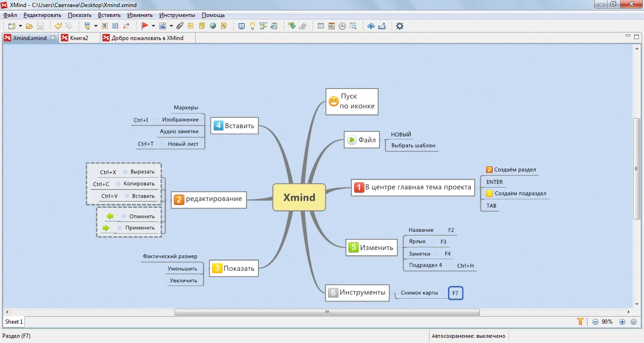This screenshot has width=644, height=343.
Task: Open the Инструменты menu
Action: coord(177,15)
